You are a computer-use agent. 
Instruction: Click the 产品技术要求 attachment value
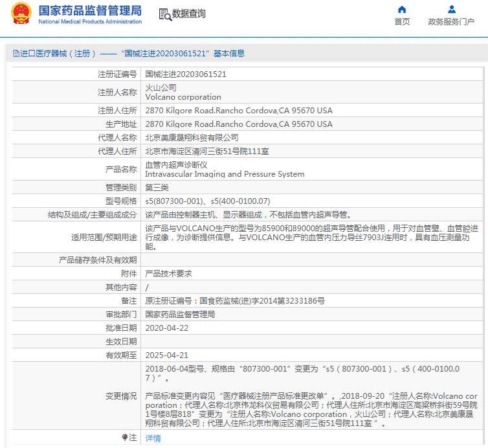(x=168, y=274)
